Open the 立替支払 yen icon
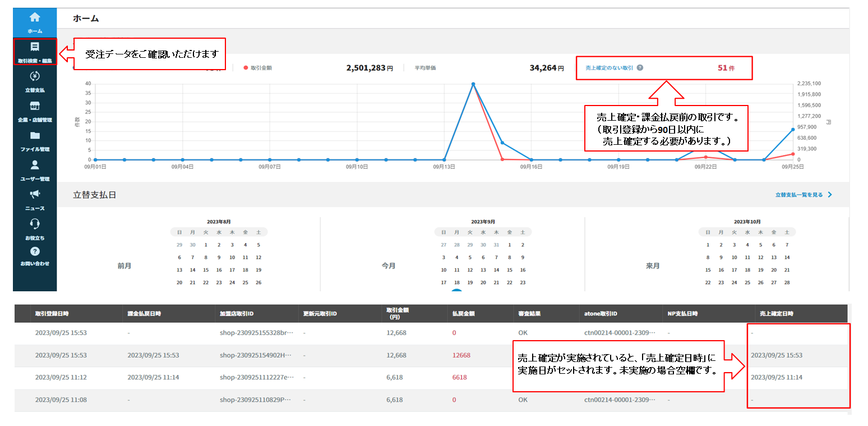 tap(35, 77)
